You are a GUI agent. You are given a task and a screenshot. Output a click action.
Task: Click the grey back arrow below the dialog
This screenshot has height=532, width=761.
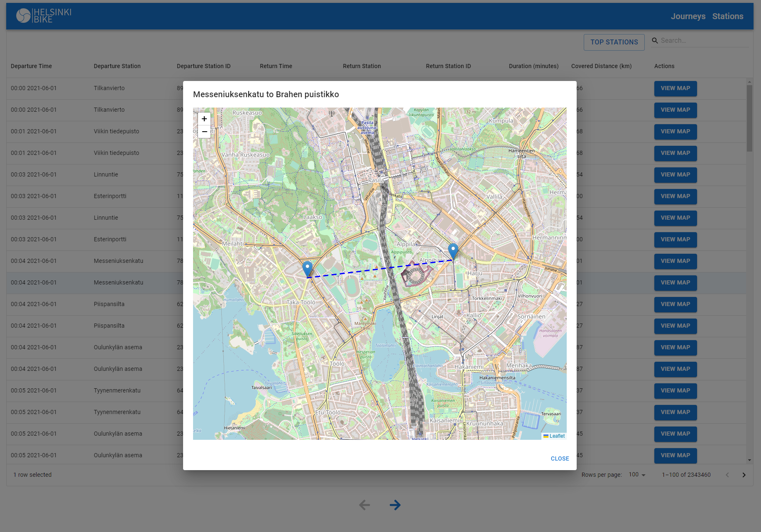click(x=364, y=505)
